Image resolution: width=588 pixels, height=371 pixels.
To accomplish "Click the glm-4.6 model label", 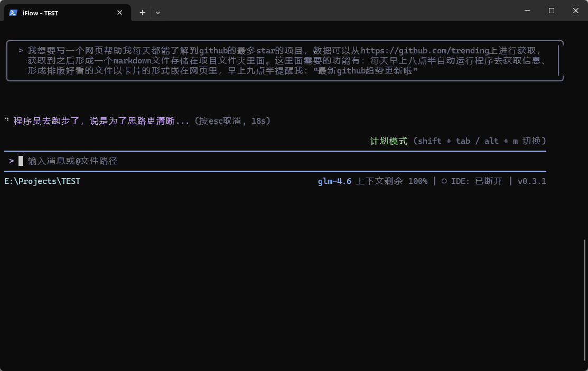I will pos(334,181).
